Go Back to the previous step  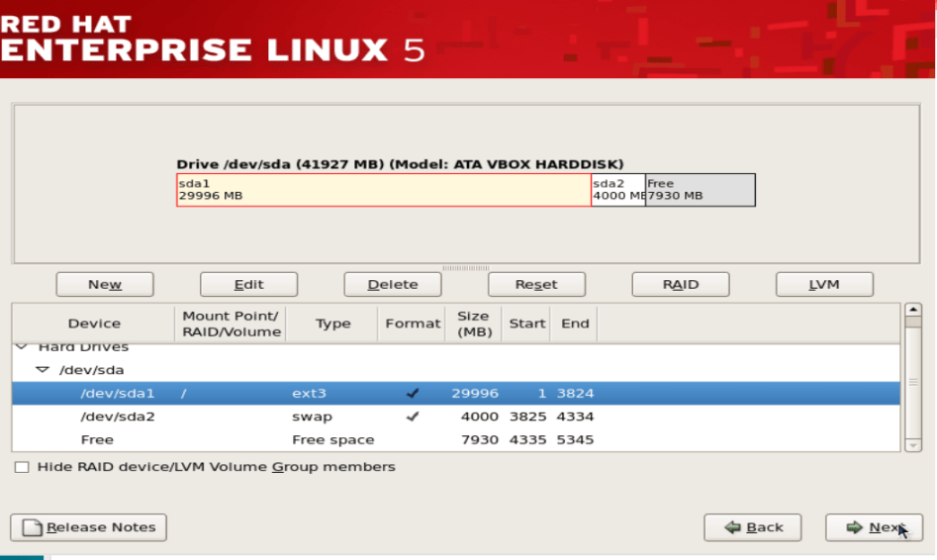[x=753, y=527]
